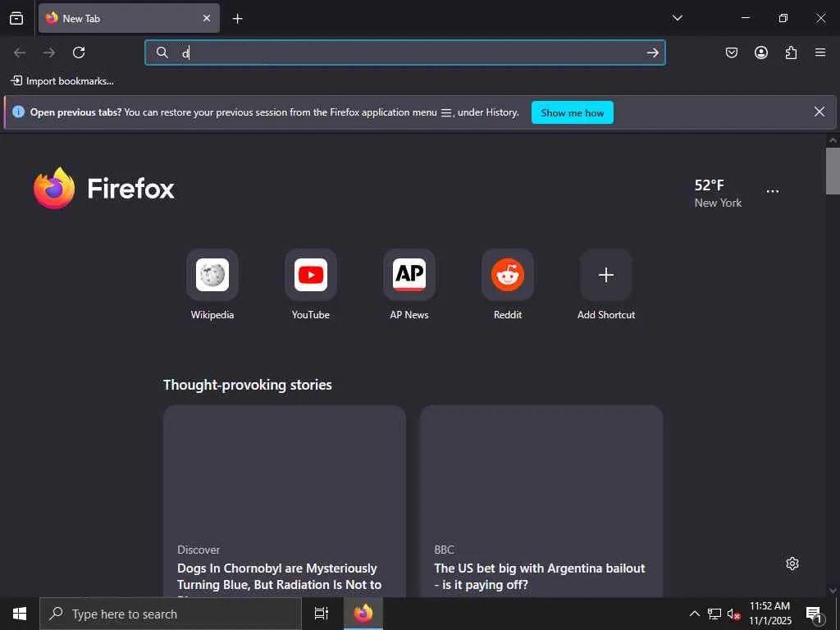Open the customize new tab gear icon
This screenshot has height=630, width=840.
pyautogui.click(x=792, y=564)
